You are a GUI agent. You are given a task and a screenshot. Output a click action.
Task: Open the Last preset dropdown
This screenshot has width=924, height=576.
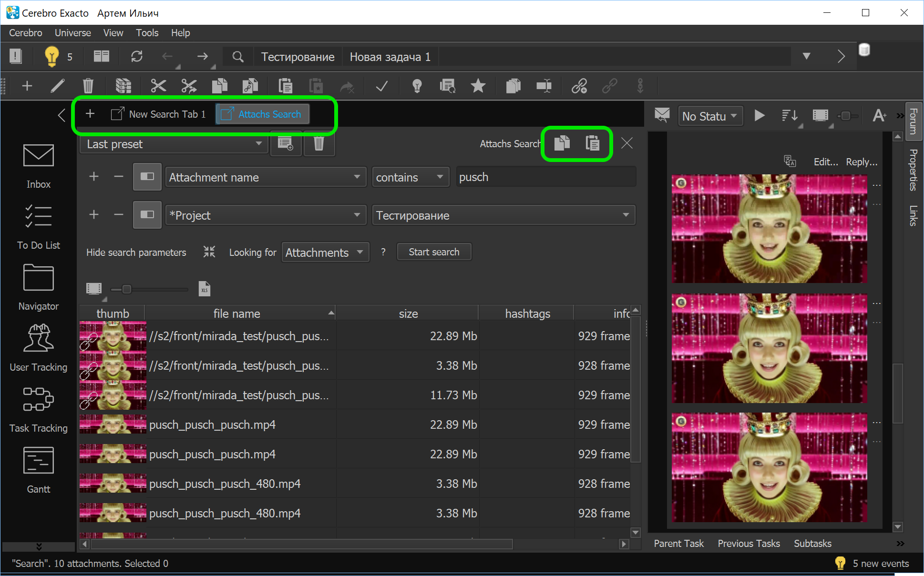[175, 144]
